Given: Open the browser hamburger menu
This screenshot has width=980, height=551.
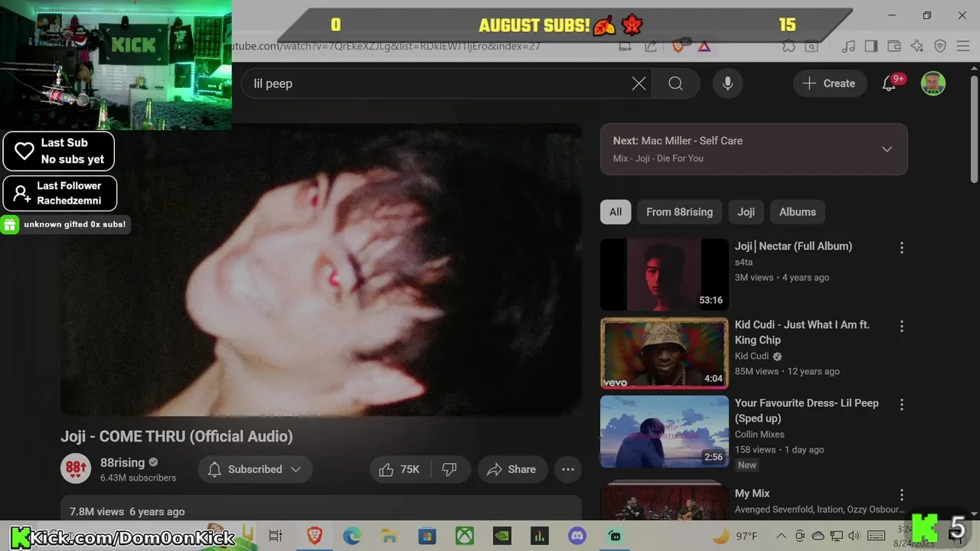Looking at the screenshot, I should point(963,46).
